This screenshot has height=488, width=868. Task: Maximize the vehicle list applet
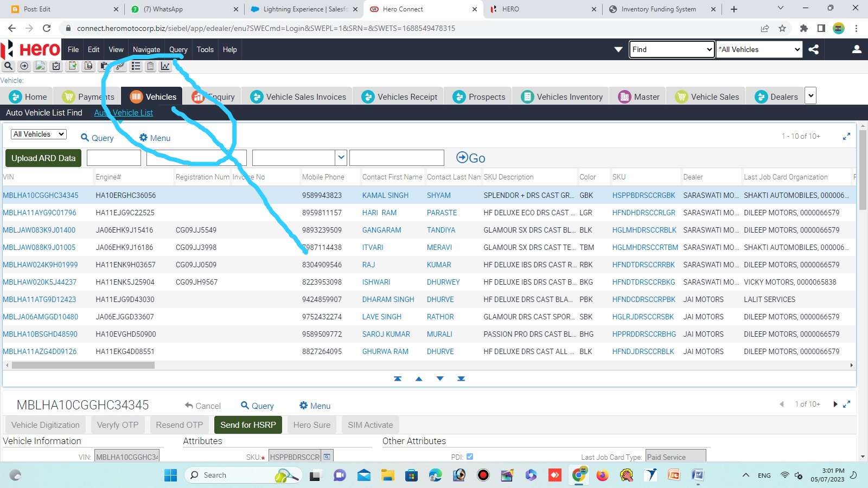846,137
